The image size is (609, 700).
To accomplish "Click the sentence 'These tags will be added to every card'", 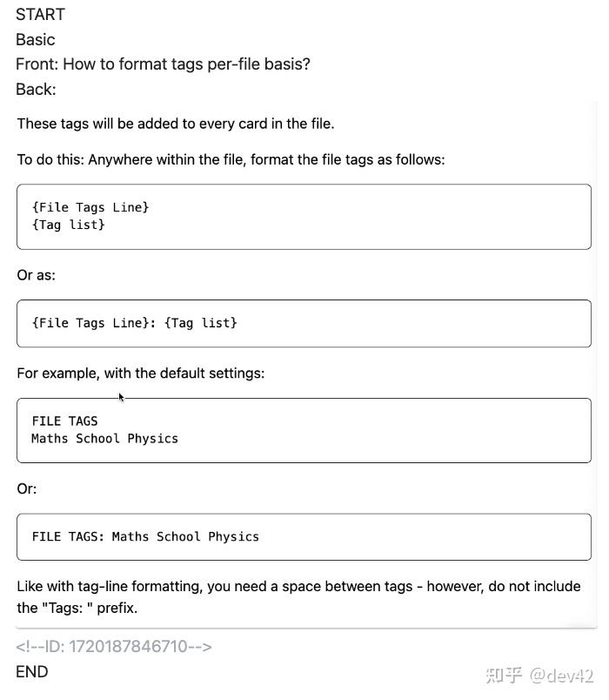I will point(176,124).
